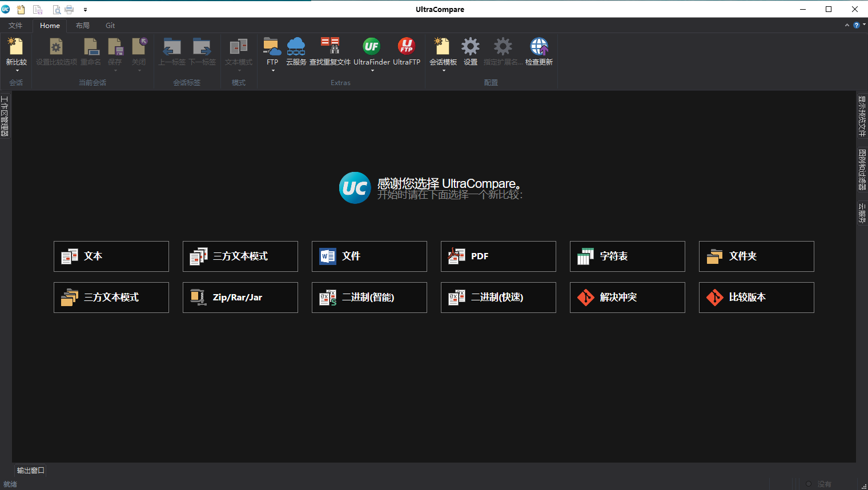Click the 指定扩展名 gear icon
The width and height of the screenshot is (868, 490).
[503, 47]
